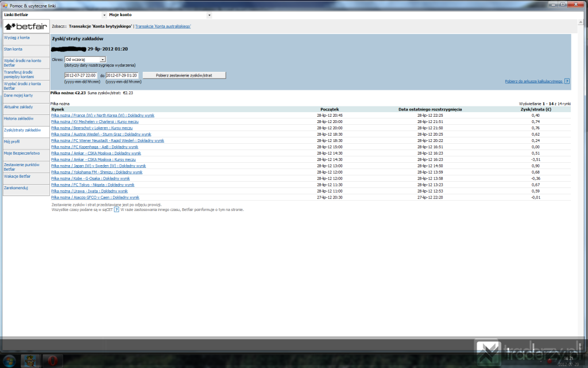Click the -3,51 loss value
Image resolution: width=588 pixels, height=368 pixels.
(536, 160)
